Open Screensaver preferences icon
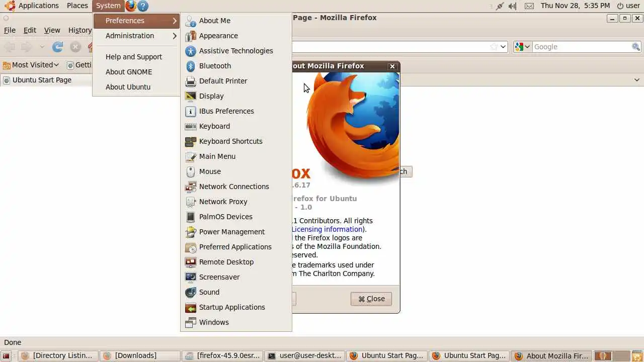This screenshot has width=644, height=362. pyautogui.click(x=190, y=277)
